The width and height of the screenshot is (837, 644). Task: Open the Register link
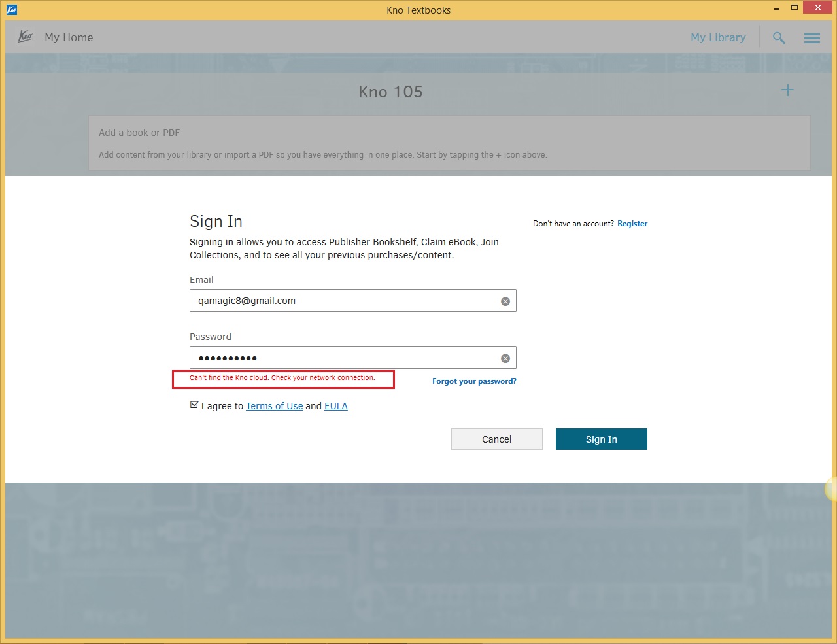(x=632, y=224)
